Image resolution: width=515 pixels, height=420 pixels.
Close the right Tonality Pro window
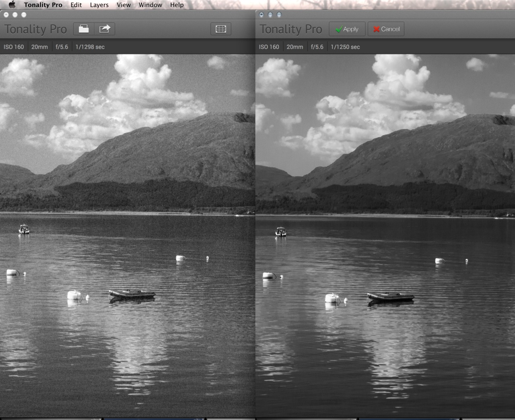click(262, 14)
